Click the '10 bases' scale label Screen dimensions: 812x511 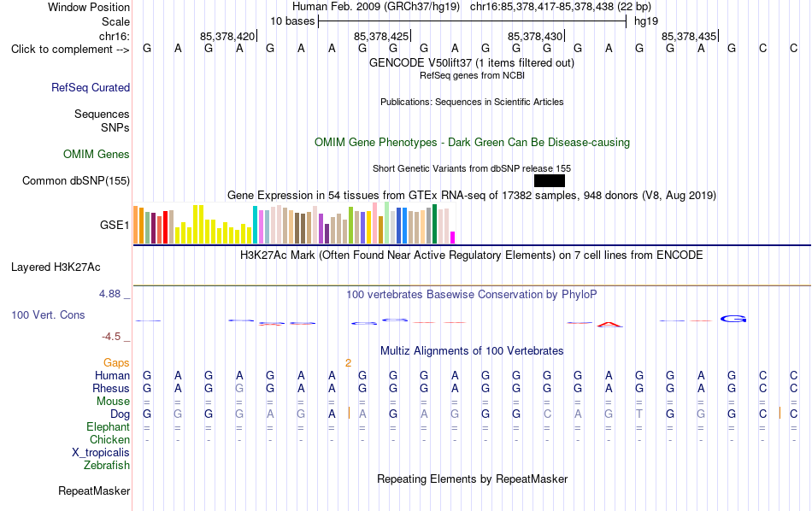point(292,21)
